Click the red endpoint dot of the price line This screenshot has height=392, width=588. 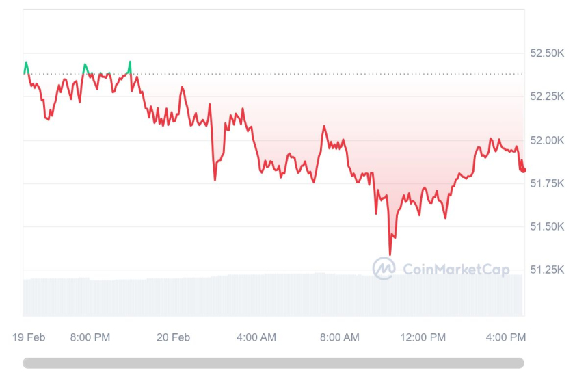point(524,170)
